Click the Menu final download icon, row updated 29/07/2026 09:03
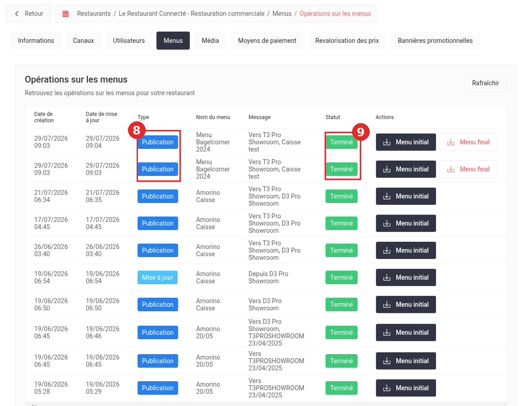 pos(450,170)
